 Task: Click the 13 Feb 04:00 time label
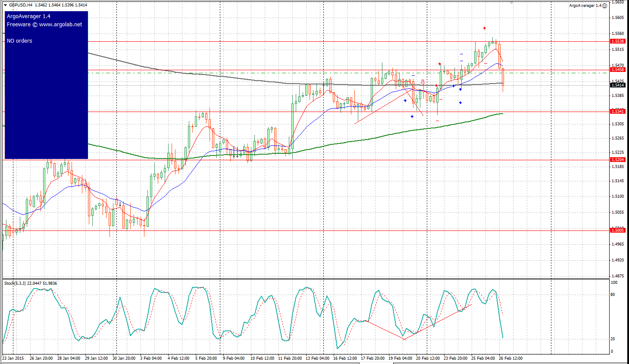click(317, 358)
